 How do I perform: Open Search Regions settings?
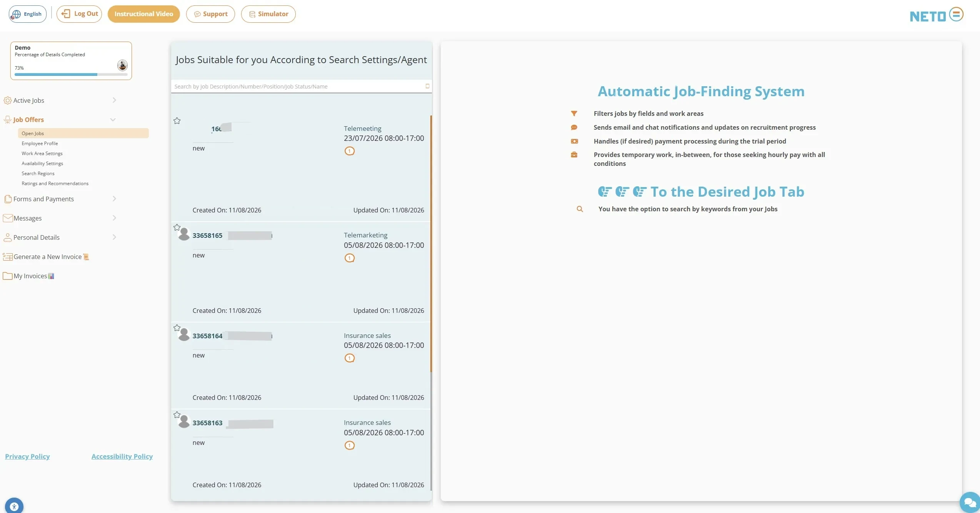click(38, 173)
